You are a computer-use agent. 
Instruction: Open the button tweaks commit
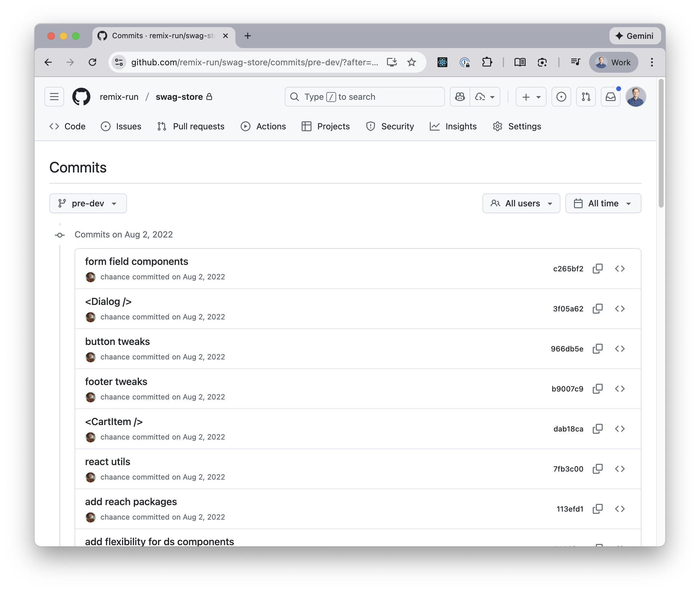117,341
